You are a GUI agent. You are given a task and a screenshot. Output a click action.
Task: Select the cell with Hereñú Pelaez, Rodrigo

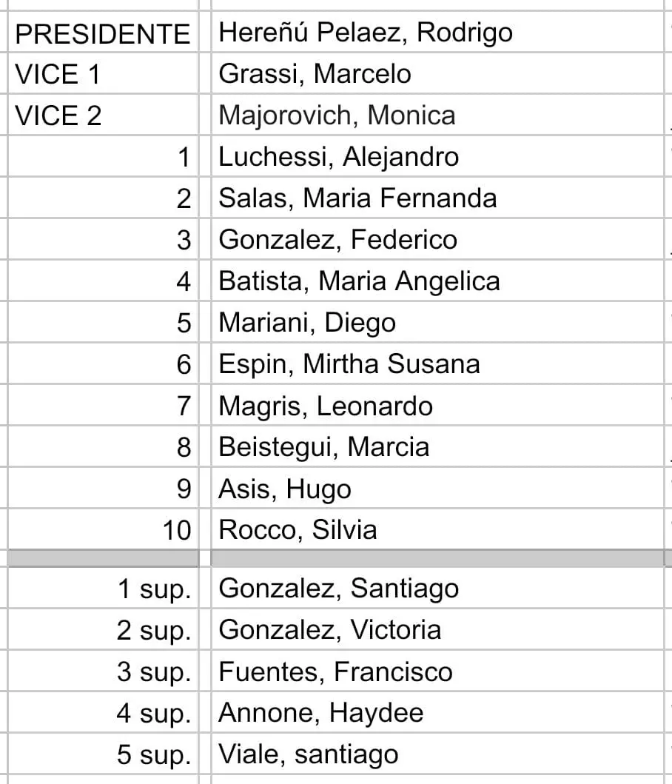(x=366, y=33)
